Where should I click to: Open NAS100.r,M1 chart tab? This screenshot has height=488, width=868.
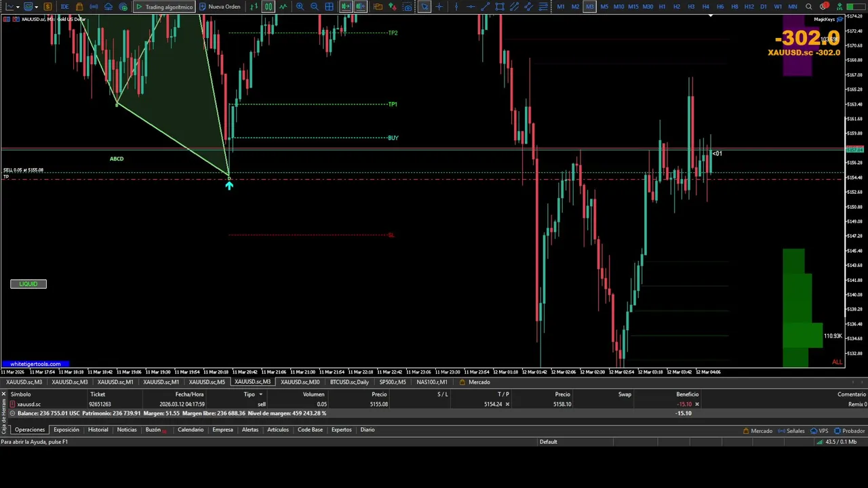click(x=432, y=382)
